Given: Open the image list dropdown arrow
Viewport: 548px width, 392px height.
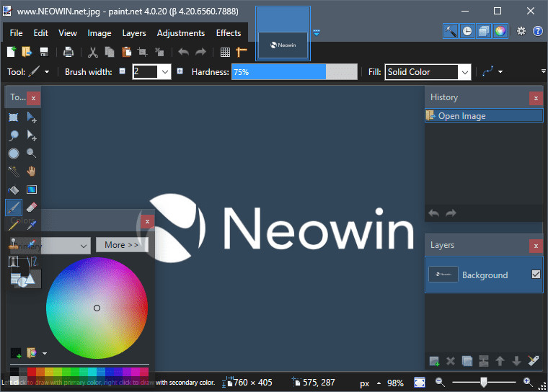Looking at the screenshot, I should [x=317, y=33].
